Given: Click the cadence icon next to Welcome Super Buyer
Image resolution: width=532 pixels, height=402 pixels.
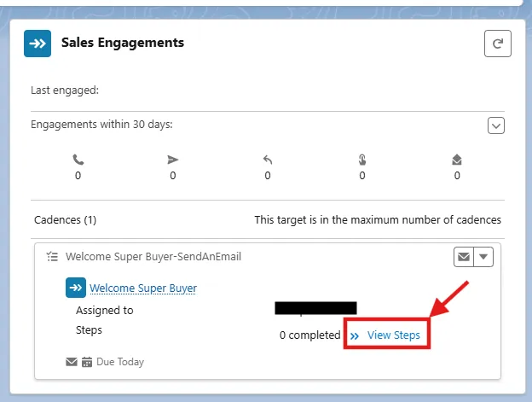Looking at the screenshot, I should tap(76, 288).
